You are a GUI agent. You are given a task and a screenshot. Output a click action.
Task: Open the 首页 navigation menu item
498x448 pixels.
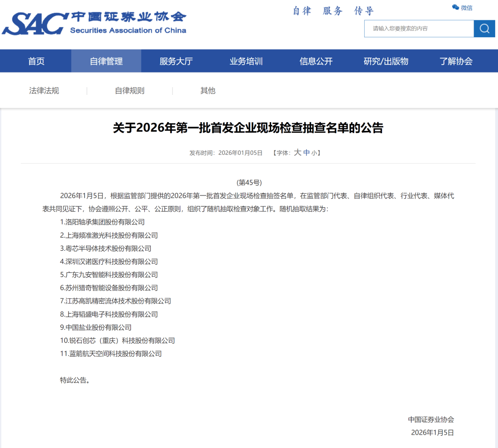click(36, 61)
